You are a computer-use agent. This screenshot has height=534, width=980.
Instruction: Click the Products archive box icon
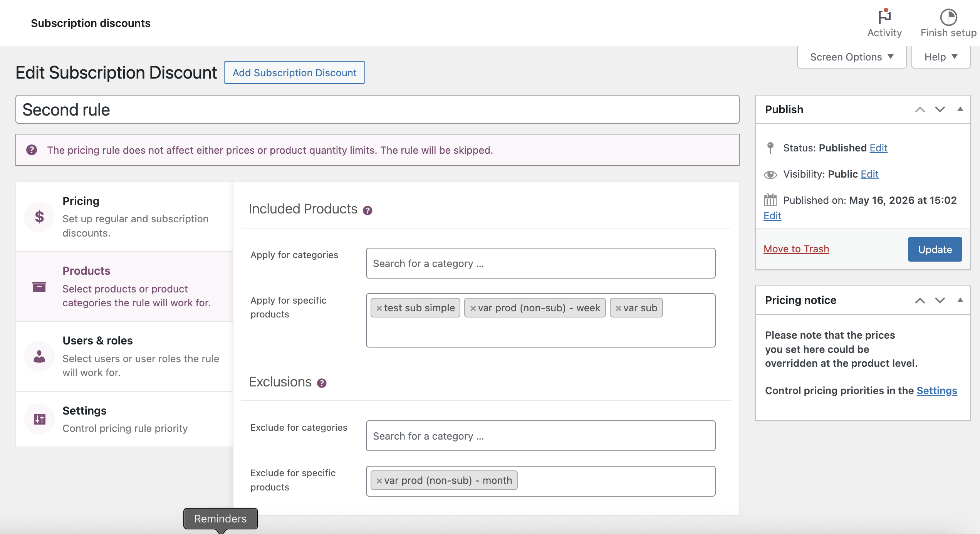[39, 287]
